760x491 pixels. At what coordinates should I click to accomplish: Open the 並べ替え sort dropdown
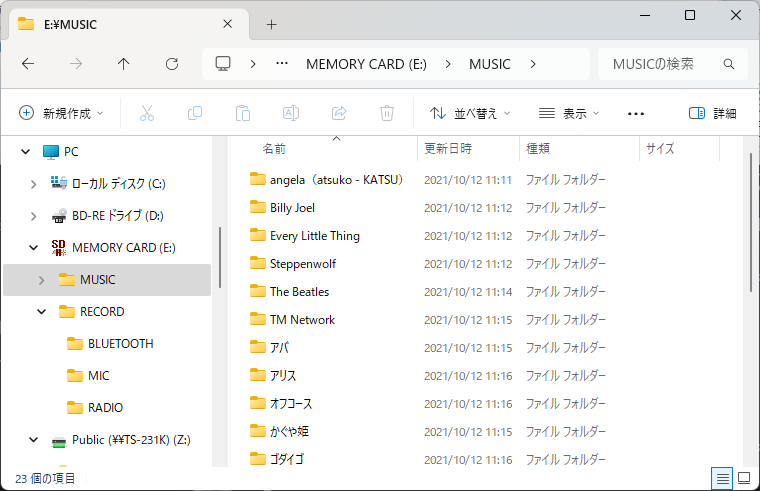[x=470, y=113]
